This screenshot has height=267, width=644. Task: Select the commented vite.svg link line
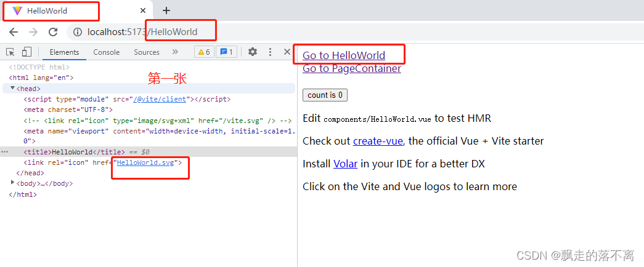tap(158, 120)
